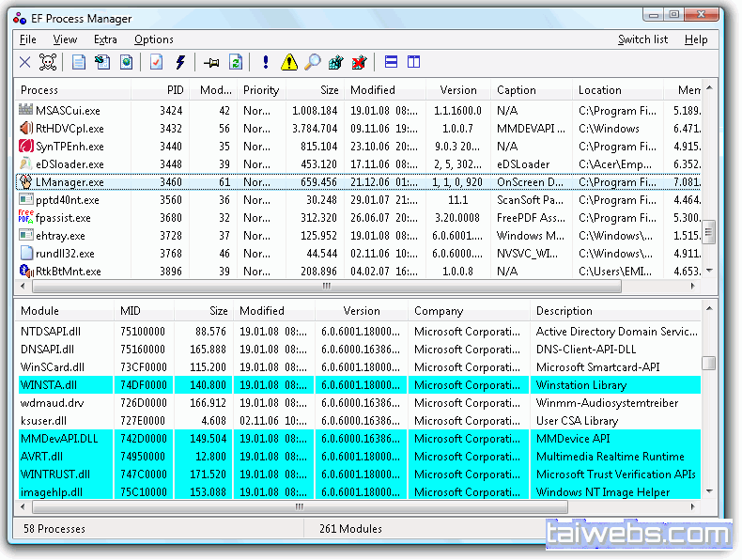Open the Extra menu
The image size is (742, 560).
click(105, 39)
